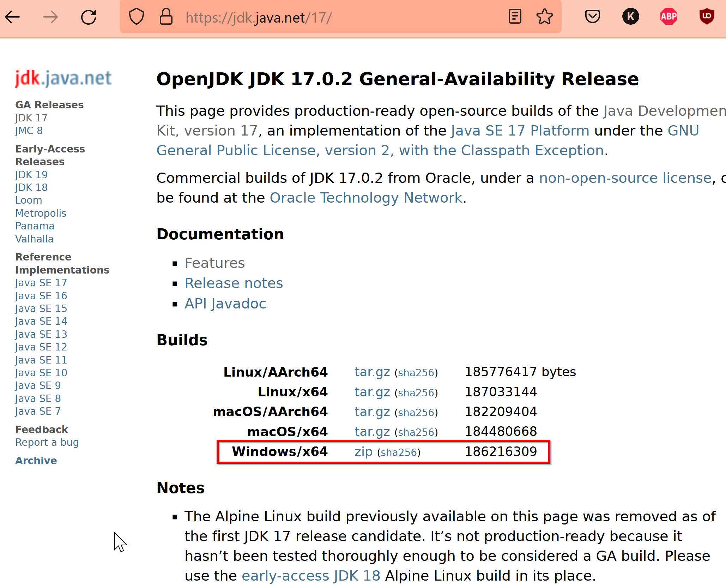
Task: Open the Valhalla project link
Action: (x=35, y=239)
